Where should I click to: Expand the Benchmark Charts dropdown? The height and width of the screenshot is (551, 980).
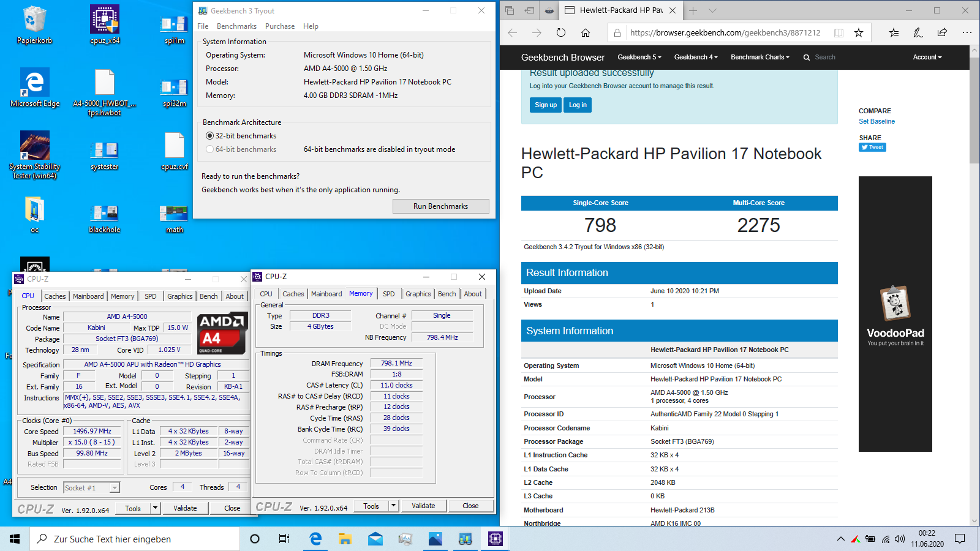coord(759,57)
